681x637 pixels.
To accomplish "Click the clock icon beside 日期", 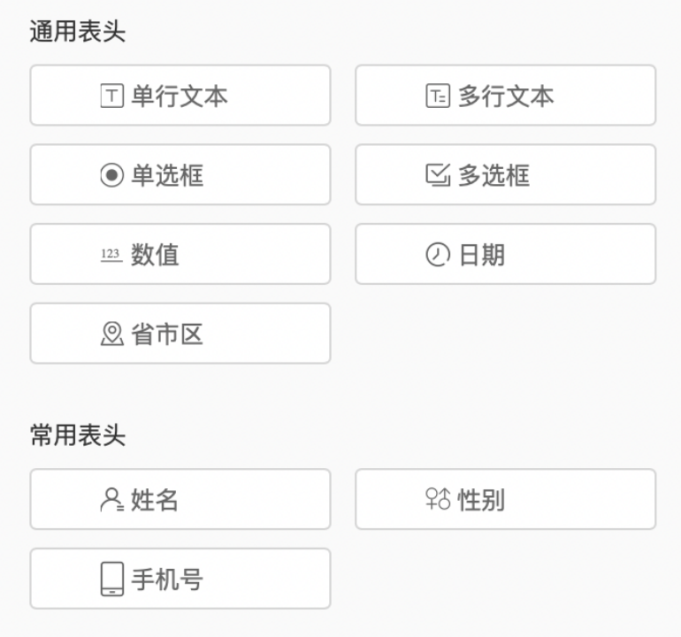I will 437,255.
